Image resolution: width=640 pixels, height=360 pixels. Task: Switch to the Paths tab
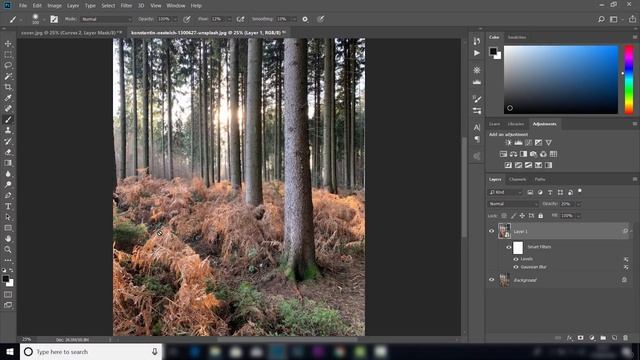coord(540,179)
